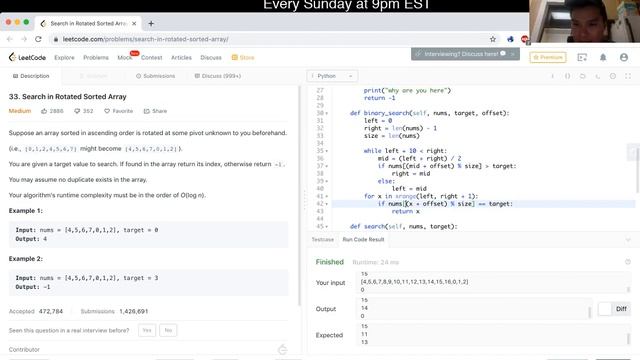Switch to the Description tab
Screen dimensions: 640x360
click(31, 76)
